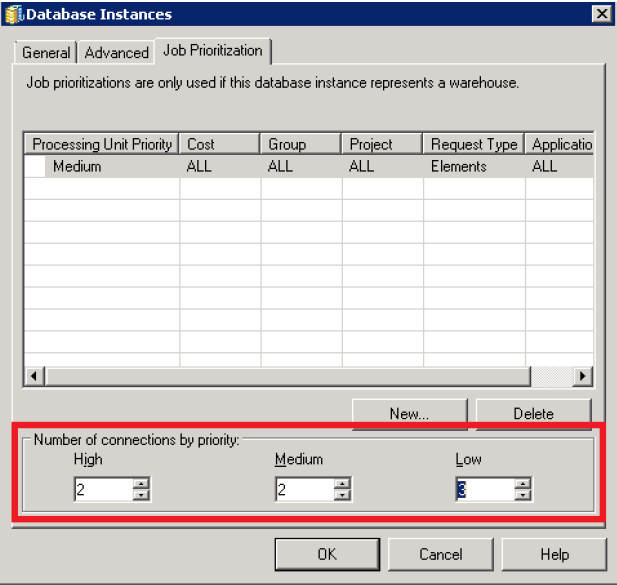This screenshot has width=617, height=585.
Task: Click the Cancel button
Action: point(441,554)
